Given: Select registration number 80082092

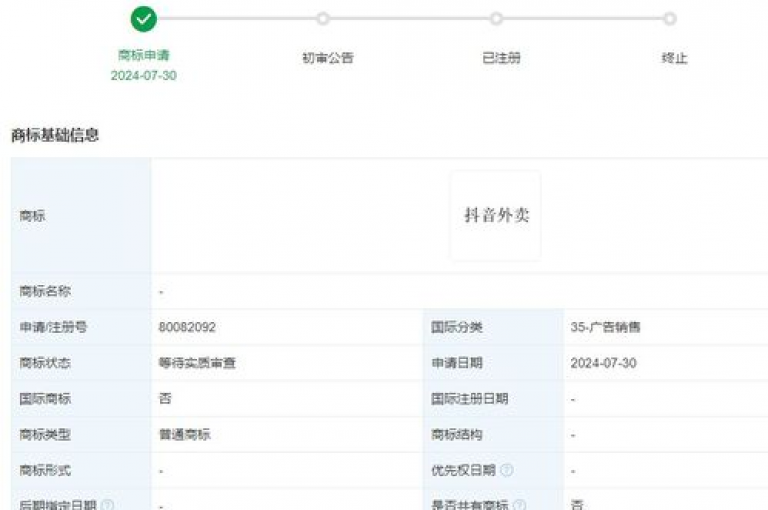Looking at the screenshot, I should [x=187, y=327].
